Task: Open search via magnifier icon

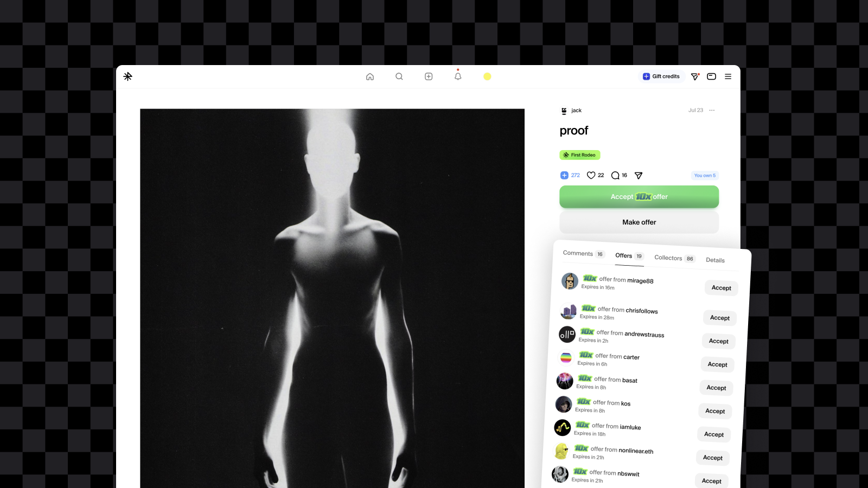Action: (399, 76)
